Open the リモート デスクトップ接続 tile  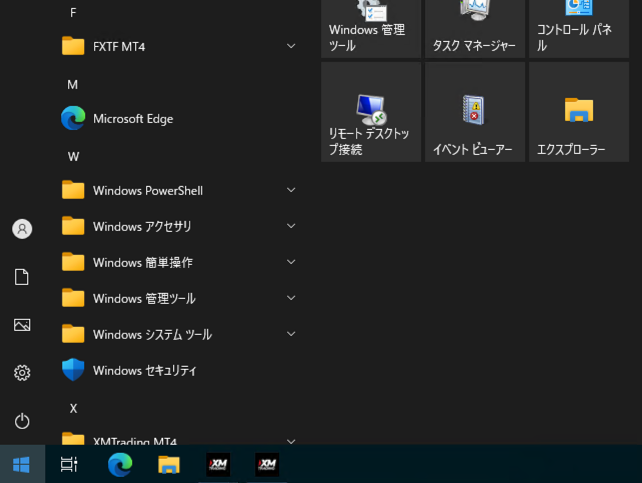(371, 112)
